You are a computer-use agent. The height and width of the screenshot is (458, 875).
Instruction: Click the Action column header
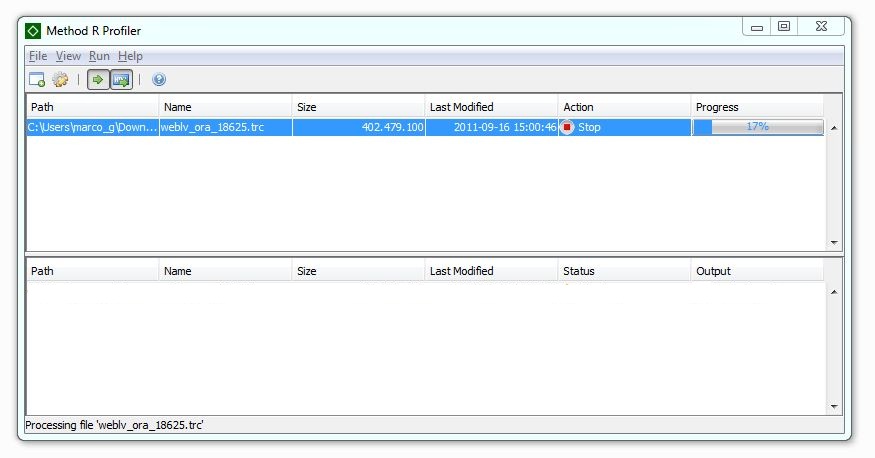(624, 107)
